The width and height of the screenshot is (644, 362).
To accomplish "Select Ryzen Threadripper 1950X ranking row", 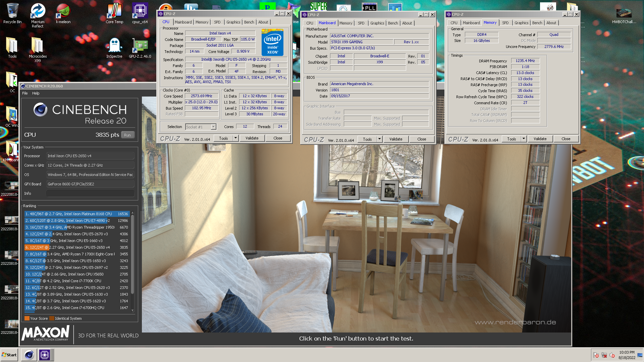I will click(x=77, y=227).
